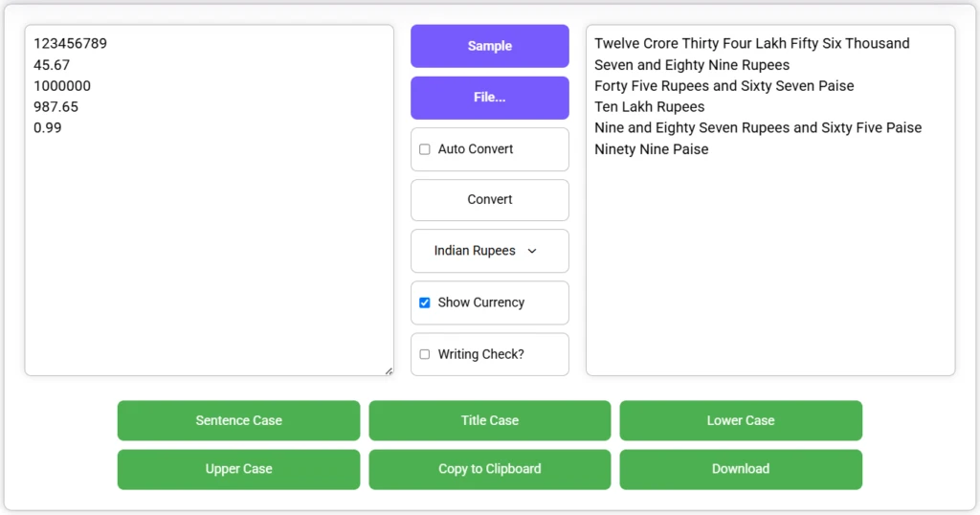Click the input box resize handle
Image resolution: width=980 pixels, height=515 pixels.
tap(389, 370)
